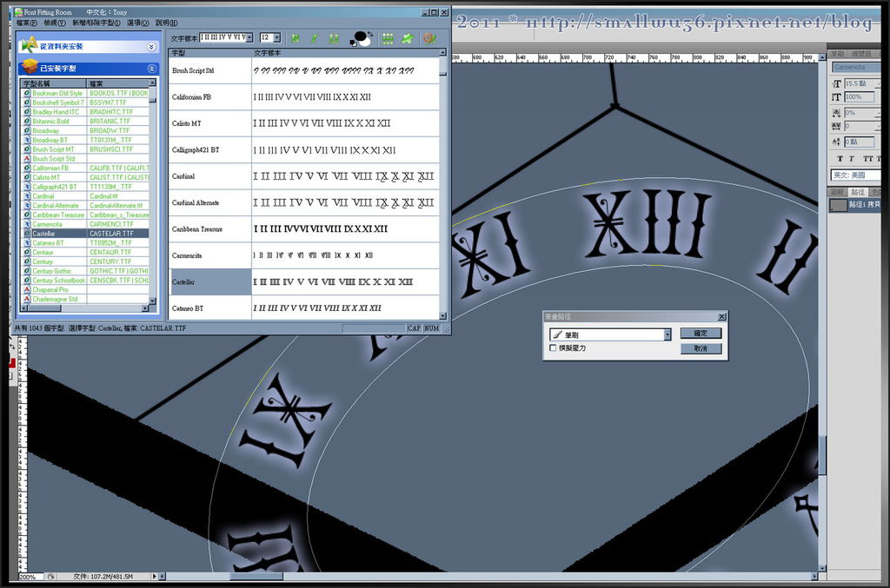Viewport: 890px width, 588px height.
Task: Open the Help menu in Font Fitting Room
Action: (166, 23)
